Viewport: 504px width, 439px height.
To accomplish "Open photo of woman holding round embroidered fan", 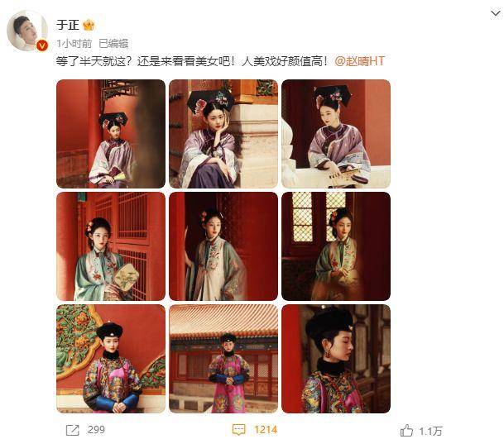I will tap(111, 246).
